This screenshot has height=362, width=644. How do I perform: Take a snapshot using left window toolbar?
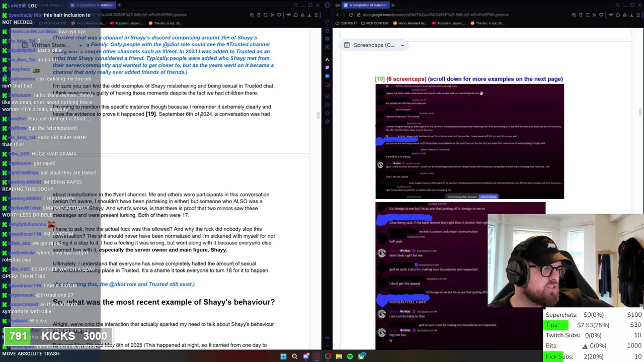(x=265, y=15)
